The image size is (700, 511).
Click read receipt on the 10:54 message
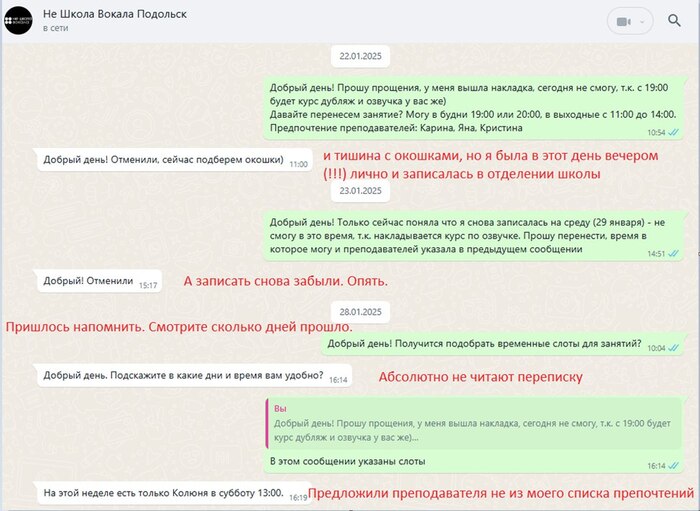click(x=674, y=132)
